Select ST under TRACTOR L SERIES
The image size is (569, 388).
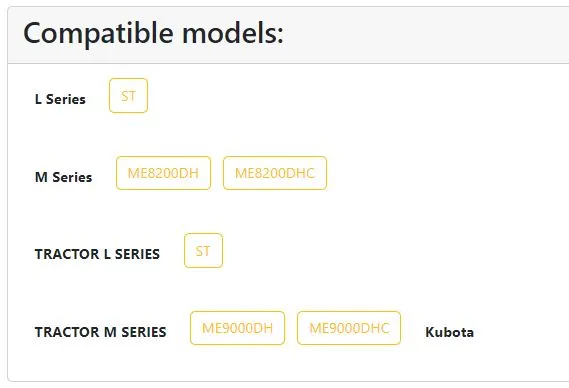pos(203,250)
